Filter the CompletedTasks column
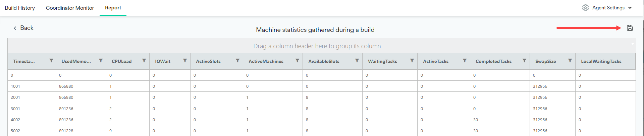Screen dimensions: 644x136 [x=524, y=61]
